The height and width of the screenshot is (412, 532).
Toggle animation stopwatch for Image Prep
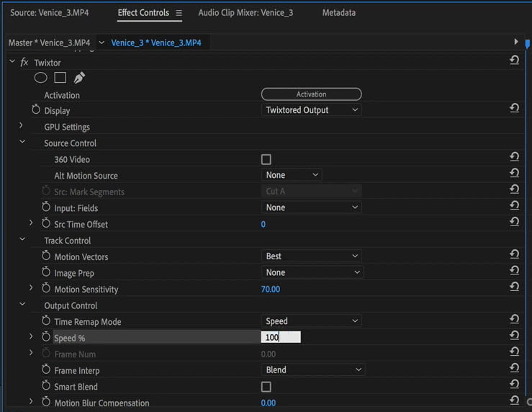[x=46, y=272]
